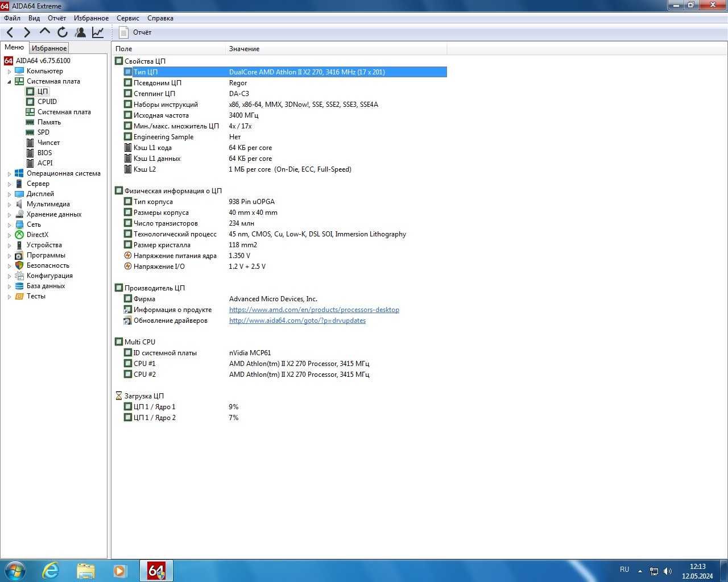Open the graph chart toolbar icon

[98, 32]
